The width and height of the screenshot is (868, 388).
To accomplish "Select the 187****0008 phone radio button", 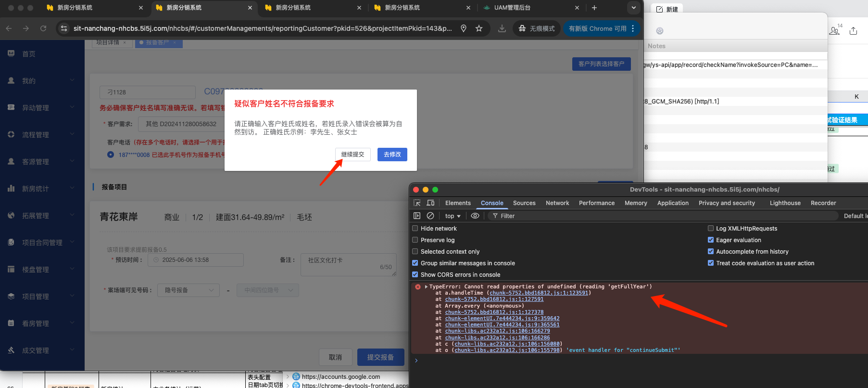I will (111, 155).
